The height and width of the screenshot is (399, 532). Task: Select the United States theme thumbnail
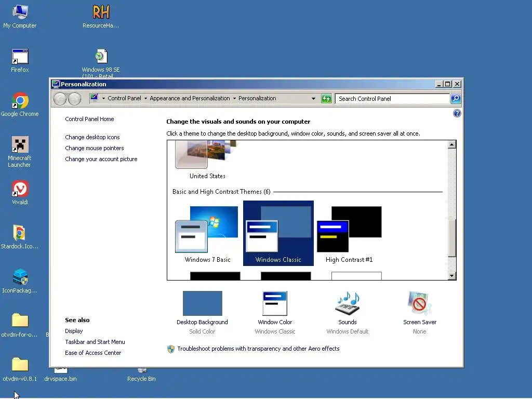pyautogui.click(x=207, y=160)
